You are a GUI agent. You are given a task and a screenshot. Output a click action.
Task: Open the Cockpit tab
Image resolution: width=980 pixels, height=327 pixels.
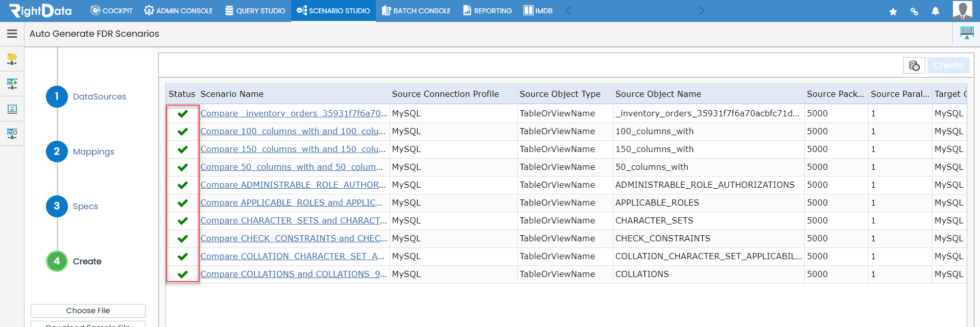click(x=111, y=11)
